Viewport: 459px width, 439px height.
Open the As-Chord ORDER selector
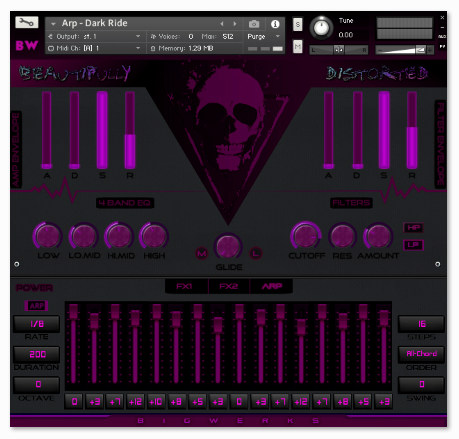click(421, 354)
